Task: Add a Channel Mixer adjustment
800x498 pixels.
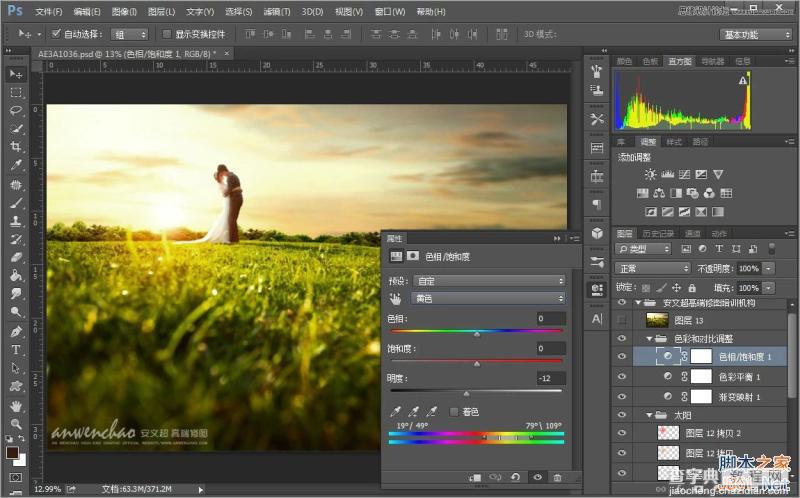Action: [x=709, y=193]
